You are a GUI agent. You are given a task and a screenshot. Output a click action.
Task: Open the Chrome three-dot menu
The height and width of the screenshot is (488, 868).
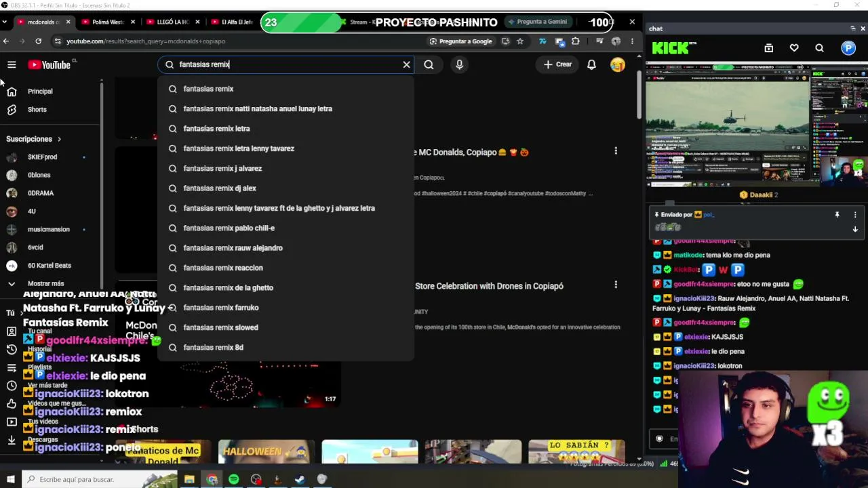[x=632, y=41]
